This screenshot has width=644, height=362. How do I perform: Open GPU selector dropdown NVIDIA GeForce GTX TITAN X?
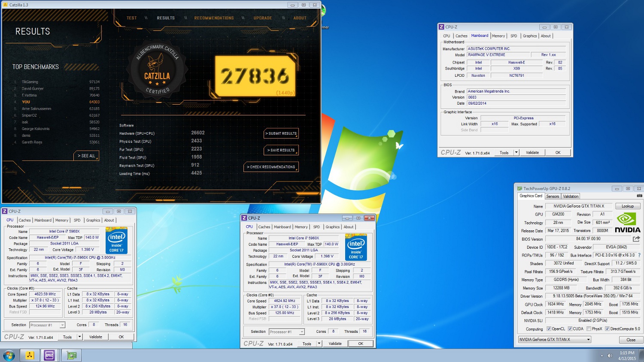555,339
